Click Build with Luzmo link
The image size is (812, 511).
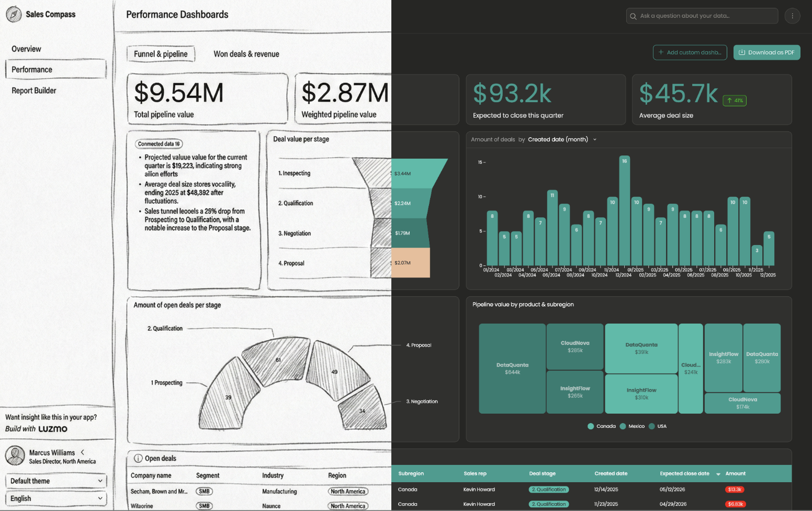click(x=36, y=429)
